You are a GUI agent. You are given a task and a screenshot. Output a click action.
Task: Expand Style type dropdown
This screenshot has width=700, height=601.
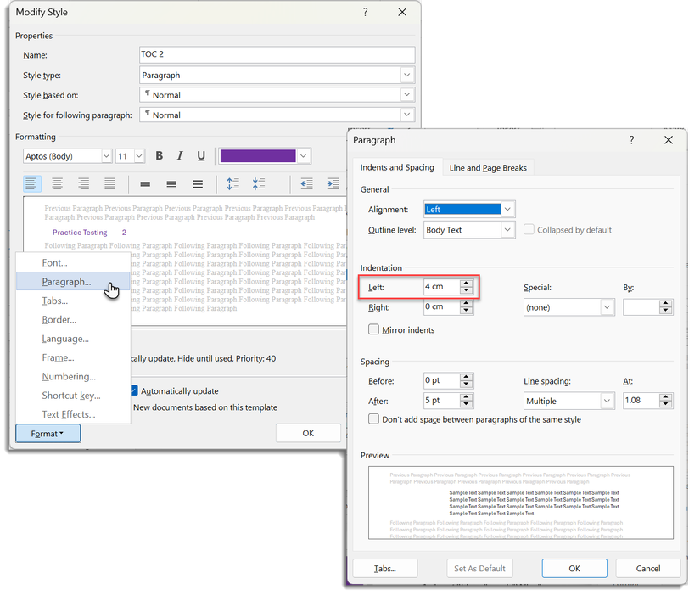click(406, 75)
